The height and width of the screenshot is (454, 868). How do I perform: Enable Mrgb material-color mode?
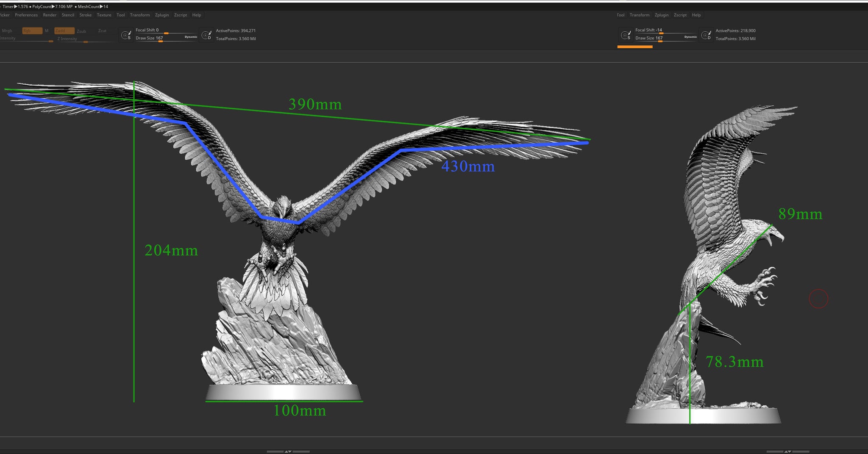point(7,31)
